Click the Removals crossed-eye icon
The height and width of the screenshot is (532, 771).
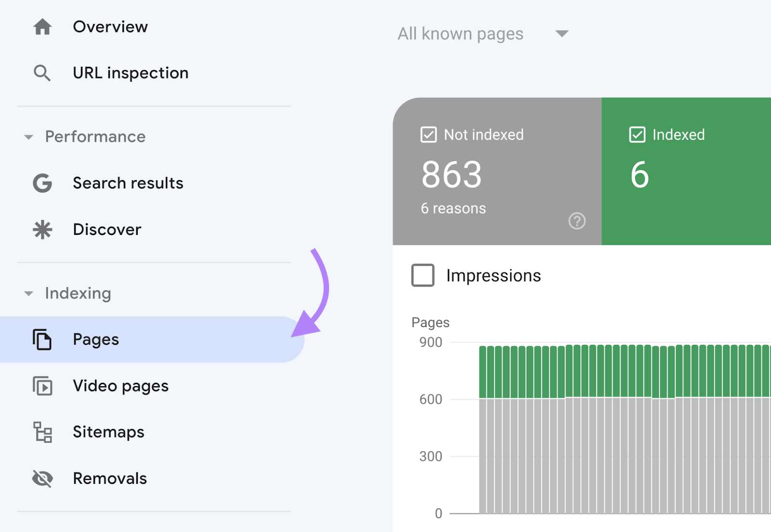pyautogui.click(x=42, y=479)
